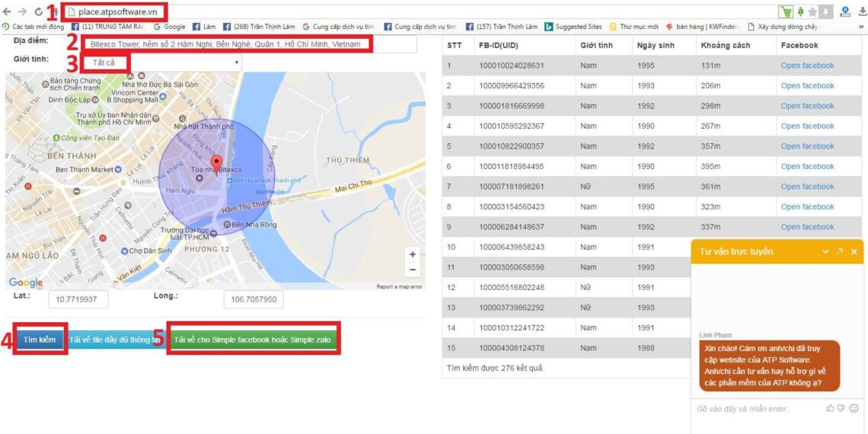
Task: Open facebook link for UID 100006284148637
Action: [x=807, y=227]
